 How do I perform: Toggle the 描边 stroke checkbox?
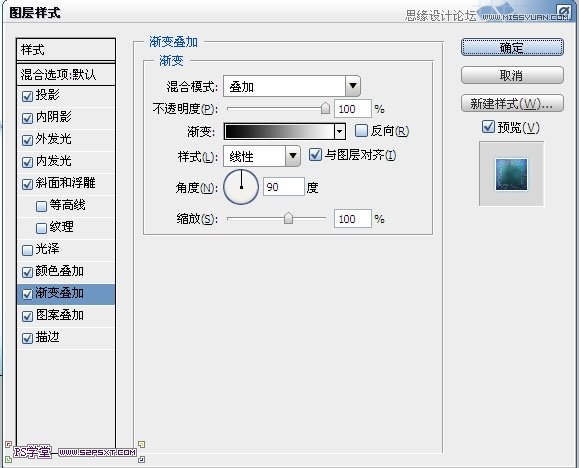click(27, 338)
